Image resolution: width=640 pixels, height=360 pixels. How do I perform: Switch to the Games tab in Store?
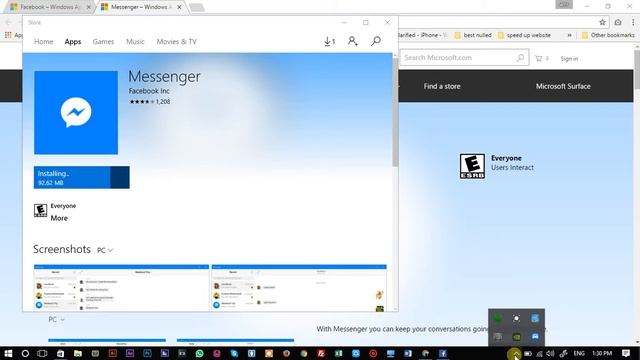point(103,42)
